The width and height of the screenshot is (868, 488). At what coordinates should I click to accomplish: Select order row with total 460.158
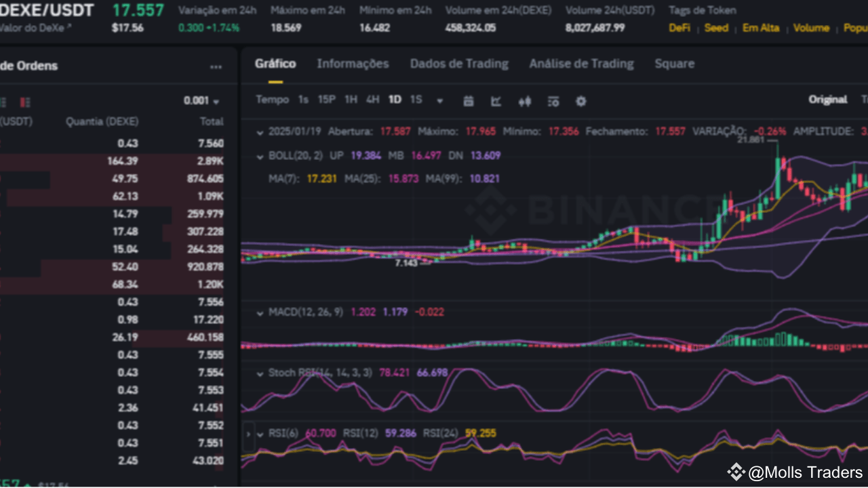[112, 338]
